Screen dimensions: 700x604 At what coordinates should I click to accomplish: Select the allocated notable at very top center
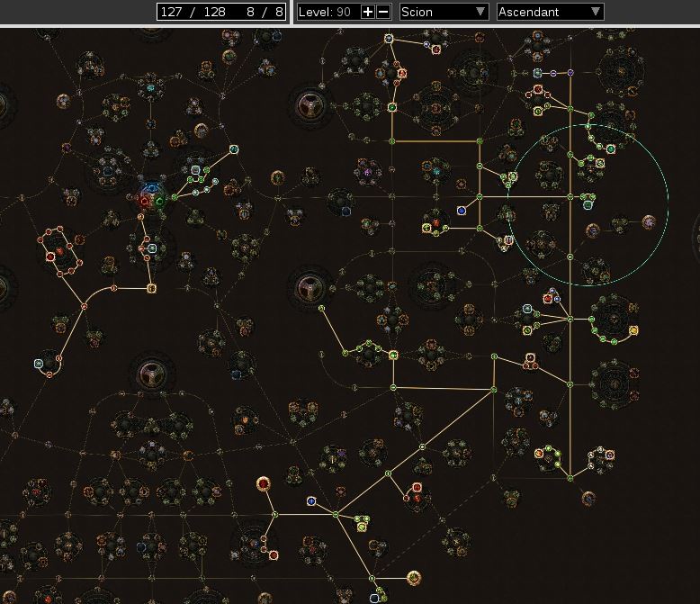[x=389, y=39]
